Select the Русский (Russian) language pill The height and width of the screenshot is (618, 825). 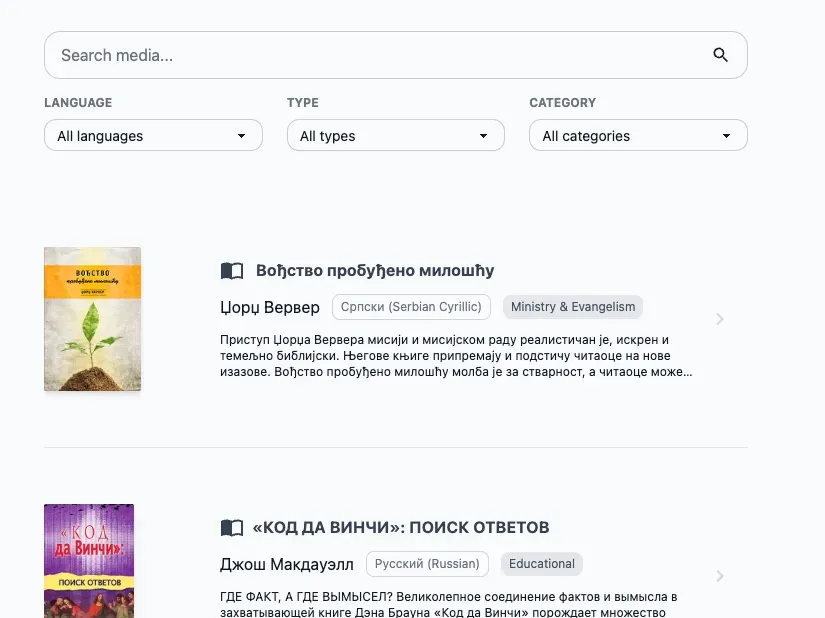427,563
